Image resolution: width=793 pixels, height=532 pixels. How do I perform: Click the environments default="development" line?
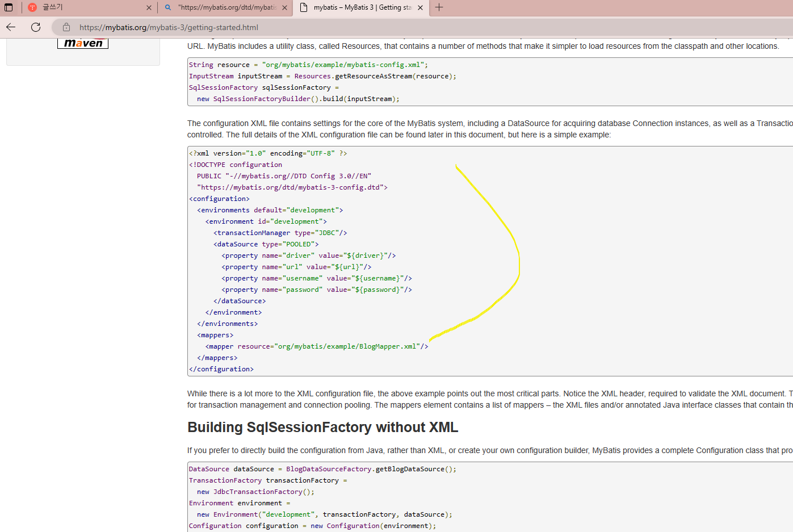coord(270,210)
